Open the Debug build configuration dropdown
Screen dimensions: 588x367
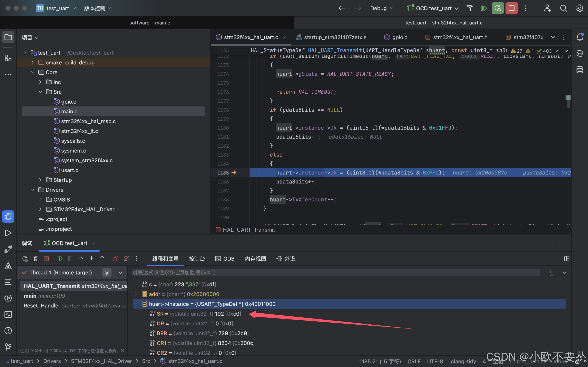tap(381, 8)
